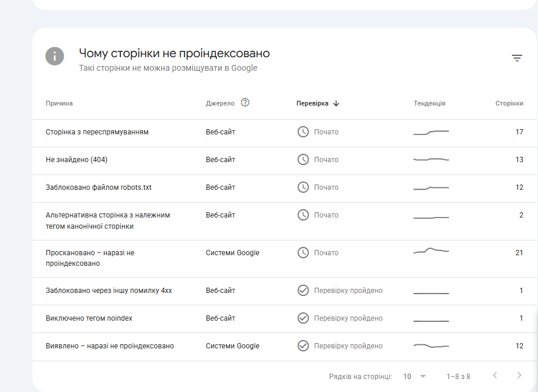This screenshot has height=392, width=538.
Task: Open Проскановано – наразі не проіндексовано reason
Action: click(90, 258)
